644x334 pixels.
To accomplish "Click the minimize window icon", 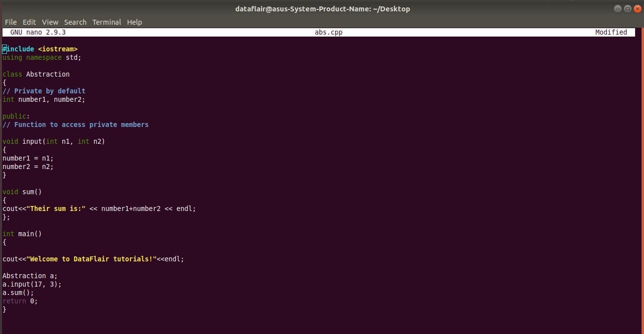I will point(617,8).
